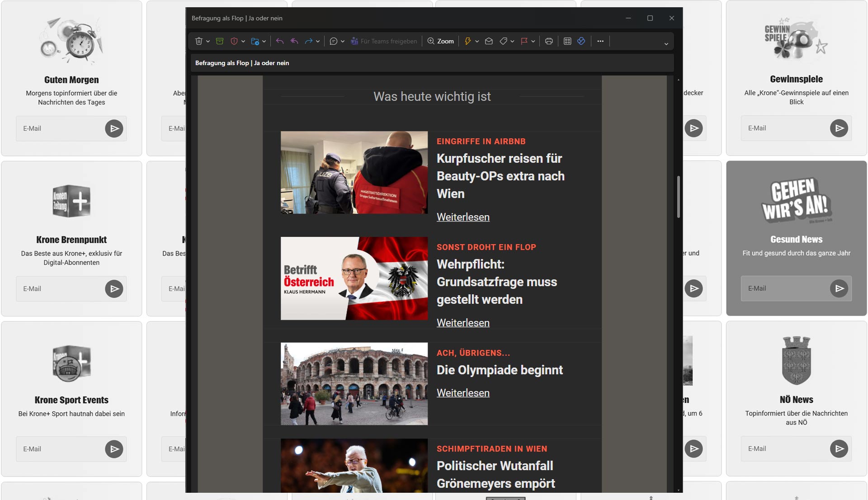This screenshot has height=500, width=868.
Task: Click the Reply arrow icon
Action: coord(280,41)
